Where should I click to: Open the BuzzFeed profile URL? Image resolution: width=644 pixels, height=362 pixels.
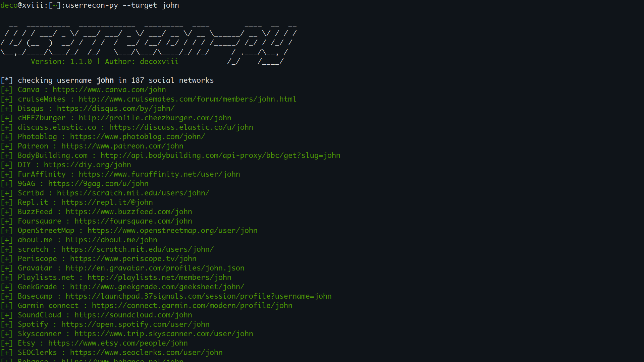(x=129, y=212)
